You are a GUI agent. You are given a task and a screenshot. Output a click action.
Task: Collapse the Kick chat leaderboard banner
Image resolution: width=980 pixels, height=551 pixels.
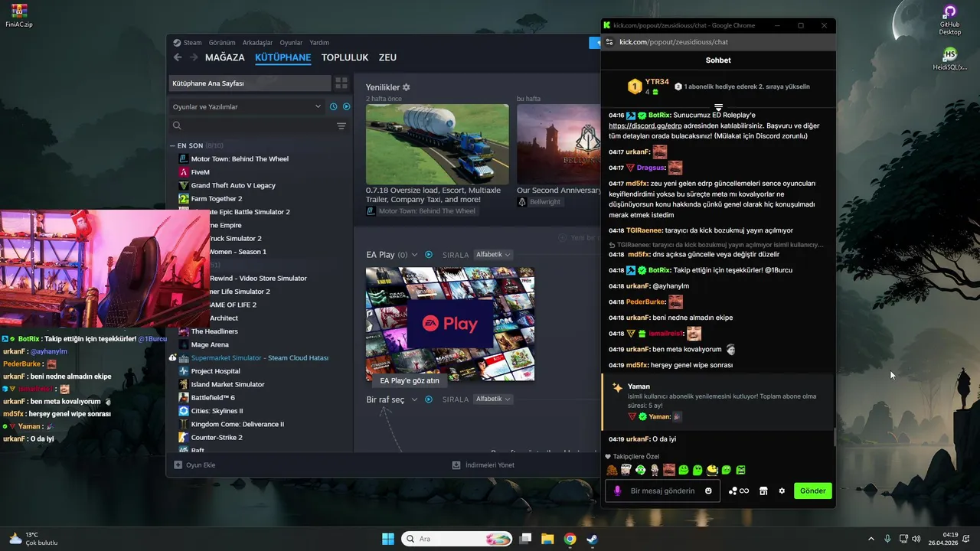pos(718,107)
